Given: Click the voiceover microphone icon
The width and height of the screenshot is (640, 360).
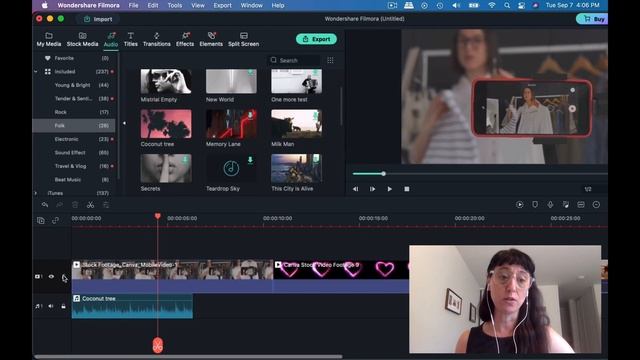Looking at the screenshot, I should pos(550,204).
